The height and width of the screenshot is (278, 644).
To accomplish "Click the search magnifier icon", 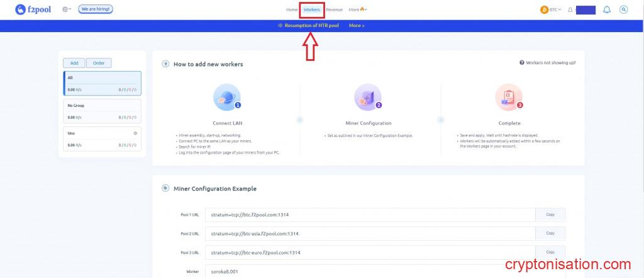I will [623, 9].
